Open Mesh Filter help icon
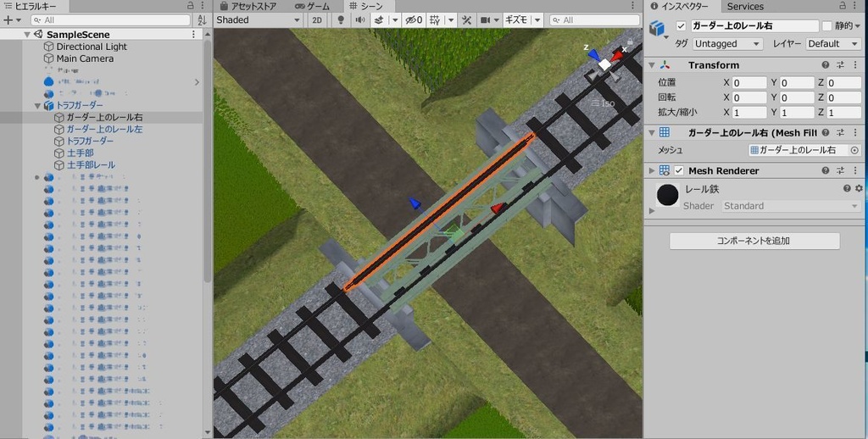 (826, 133)
